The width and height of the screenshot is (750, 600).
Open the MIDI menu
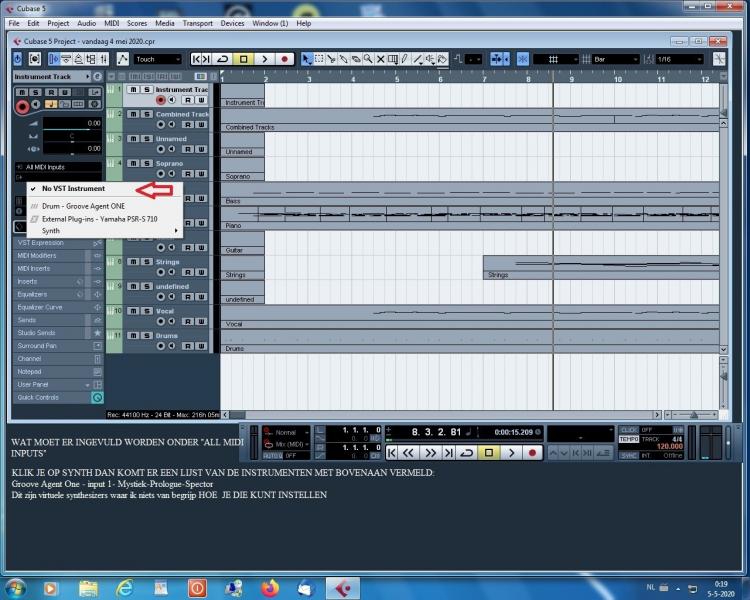(111, 23)
